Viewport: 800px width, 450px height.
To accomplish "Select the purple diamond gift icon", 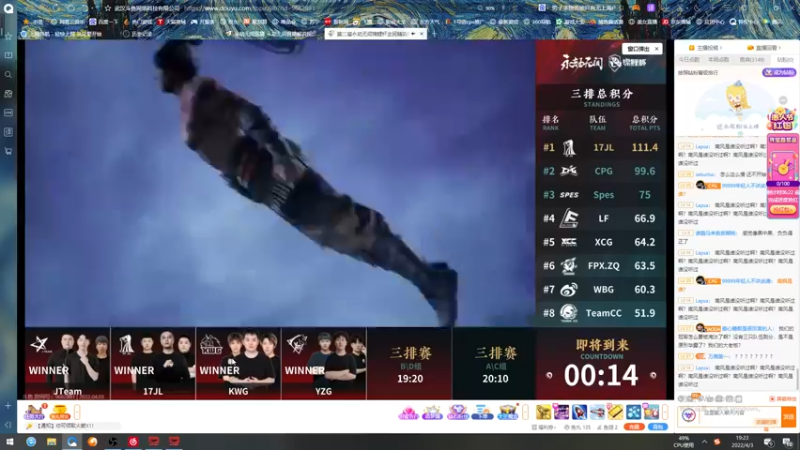I will (457, 412).
